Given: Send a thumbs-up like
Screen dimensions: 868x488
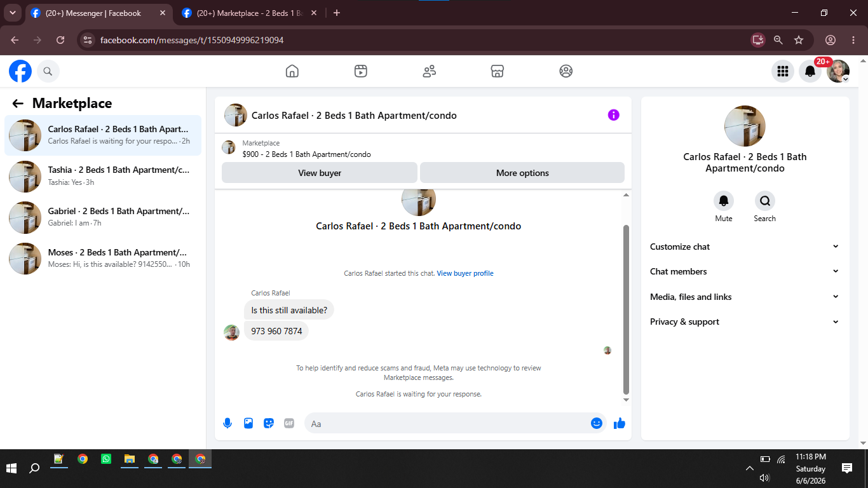Looking at the screenshot, I should point(620,423).
